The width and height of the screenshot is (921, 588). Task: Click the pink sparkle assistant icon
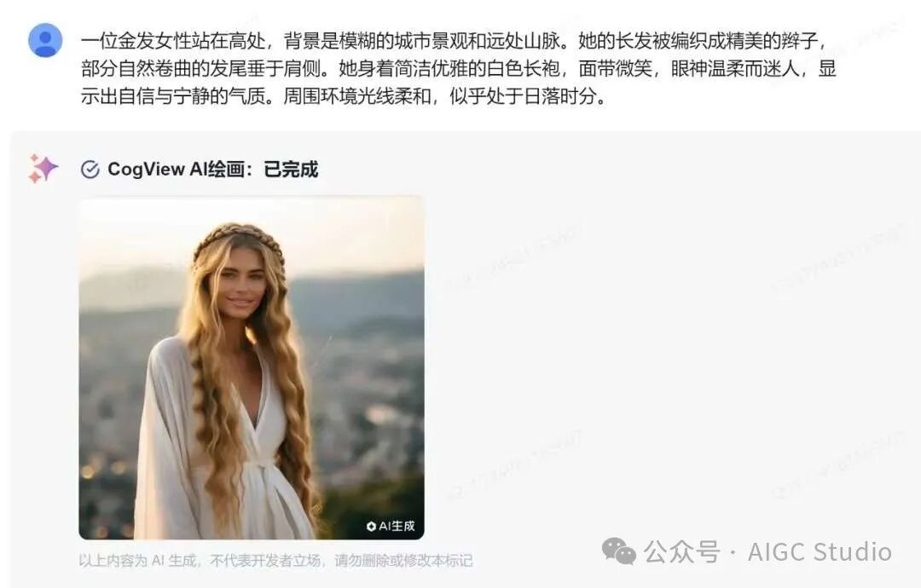pyautogui.click(x=43, y=169)
